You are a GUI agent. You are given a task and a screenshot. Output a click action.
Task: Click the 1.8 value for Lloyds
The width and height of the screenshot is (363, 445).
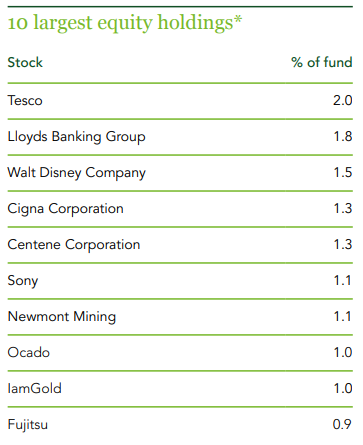[343, 136]
